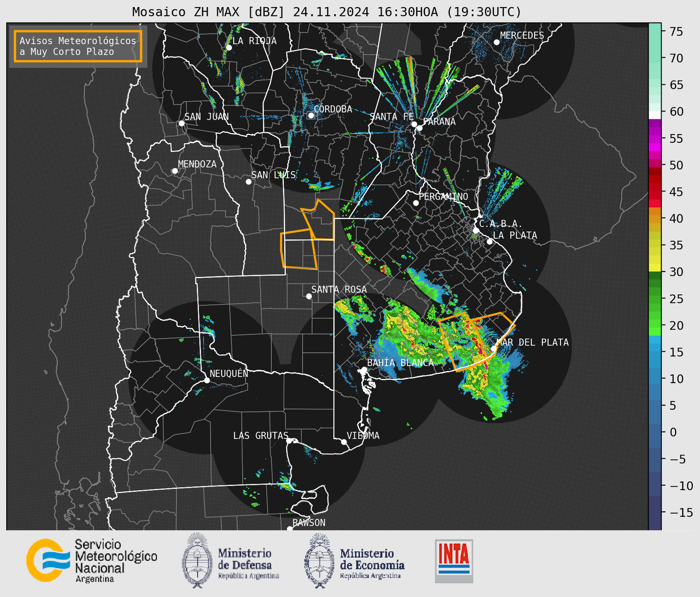This screenshot has height=597, width=700.
Task: Click the MERCEDES label text
Action: [x=522, y=36]
